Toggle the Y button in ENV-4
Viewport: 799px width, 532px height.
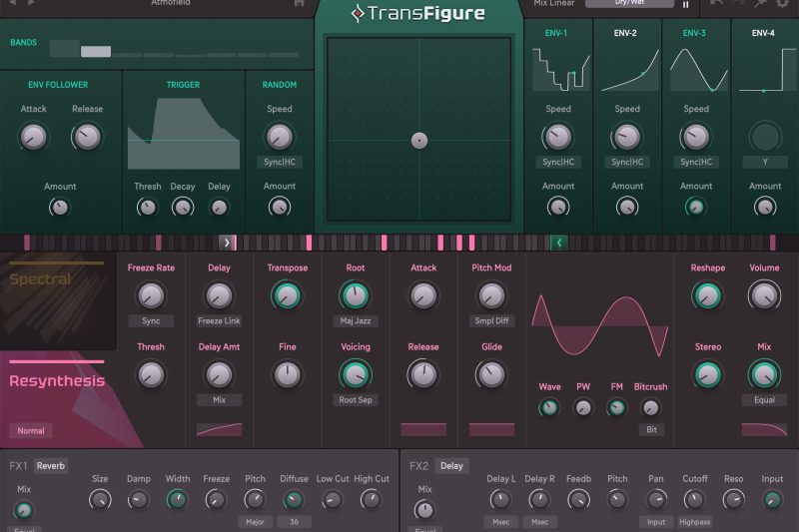pos(765,162)
